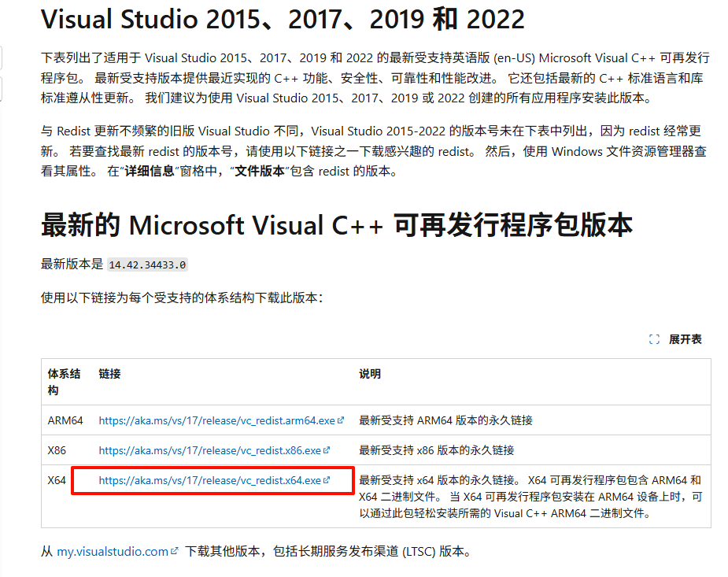Click description 最新受支持 ARM64 版本的永久链接

445,420
